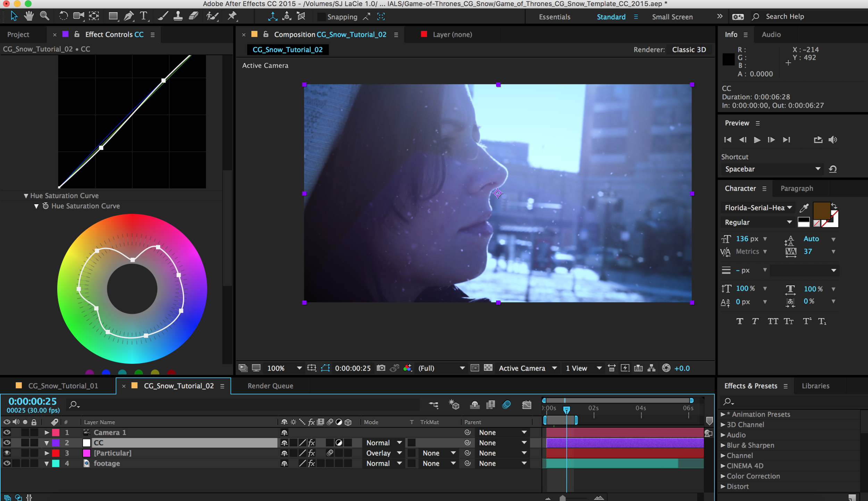Click the Classic 3D renderer button

(689, 49)
